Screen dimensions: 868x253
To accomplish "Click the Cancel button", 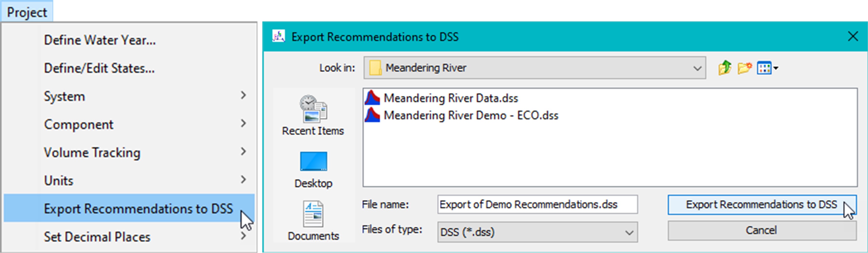I will [x=762, y=230].
